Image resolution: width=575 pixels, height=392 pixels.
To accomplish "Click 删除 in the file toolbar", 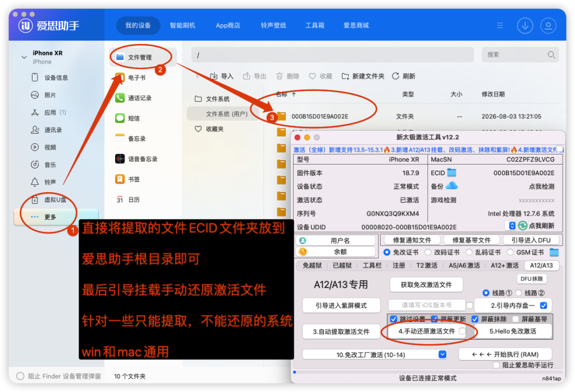I will [x=287, y=76].
